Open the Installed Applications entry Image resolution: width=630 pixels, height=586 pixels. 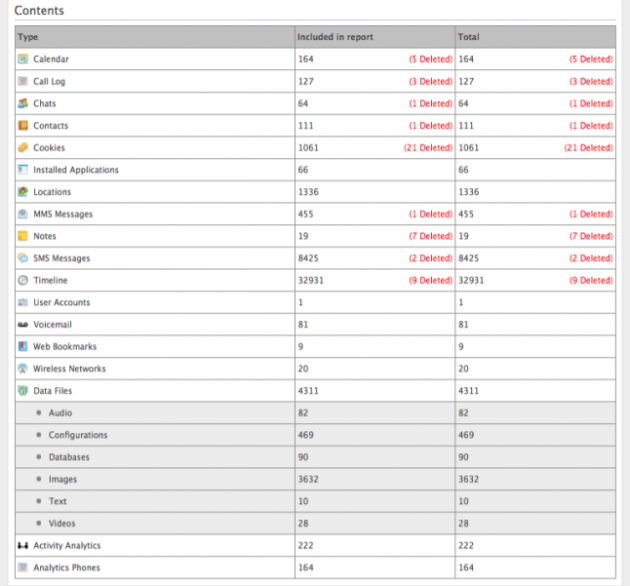76,170
